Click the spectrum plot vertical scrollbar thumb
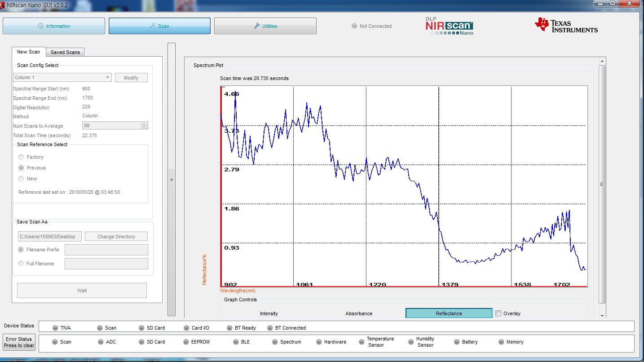The height and width of the screenshot is (362, 644). [x=602, y=184]
